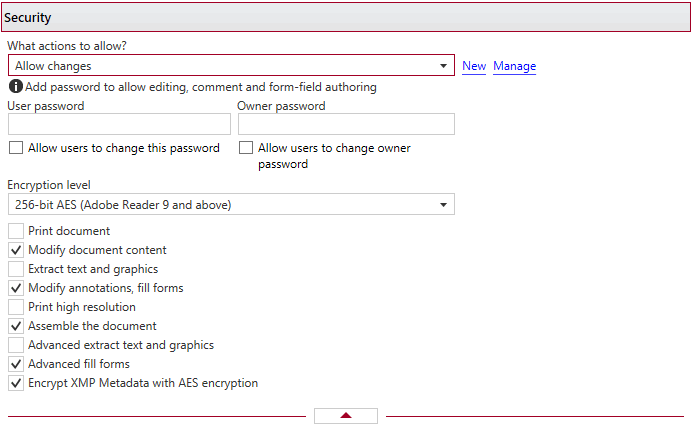
Task: Uncheck Modify document content
Action: (x=16, y=250)
